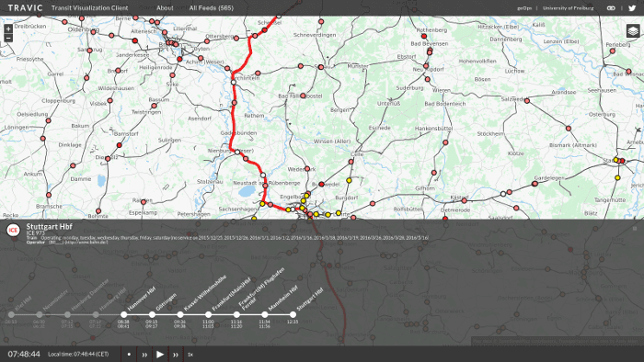644x362 pixels.
Task: Open All Feeds (565) list
Action: tap(211, 7)
